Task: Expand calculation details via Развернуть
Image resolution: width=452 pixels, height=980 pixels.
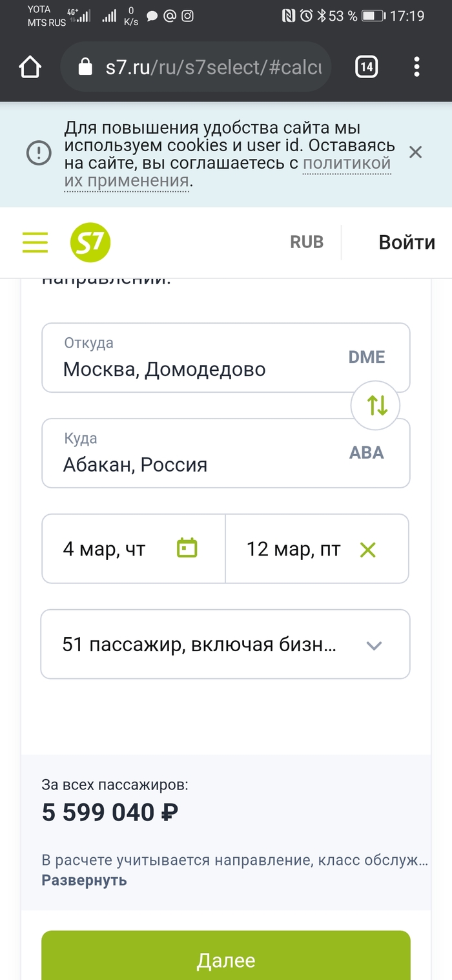Action: (84, 880)
